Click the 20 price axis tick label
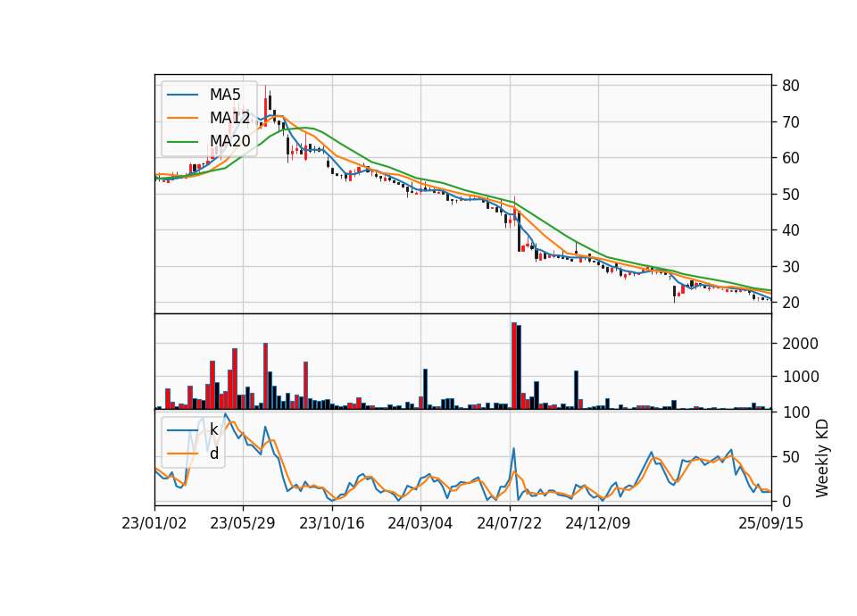Screen dimensions: 857x616 [790, 303]
